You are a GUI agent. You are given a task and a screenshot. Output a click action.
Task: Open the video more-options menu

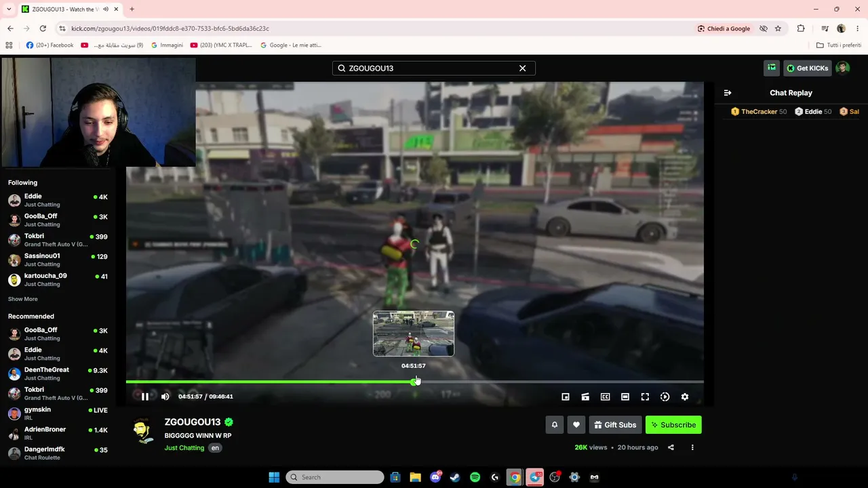pos(692,447)
